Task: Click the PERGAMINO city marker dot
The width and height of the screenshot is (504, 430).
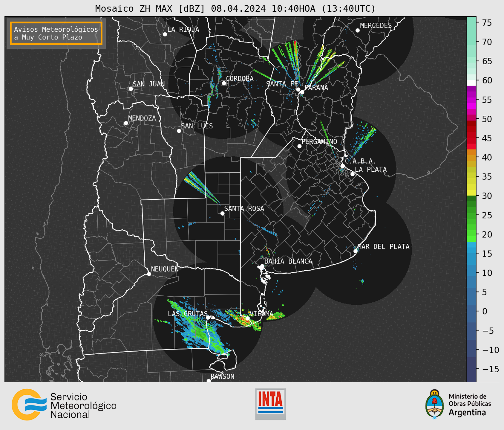Action: [299, 146]
